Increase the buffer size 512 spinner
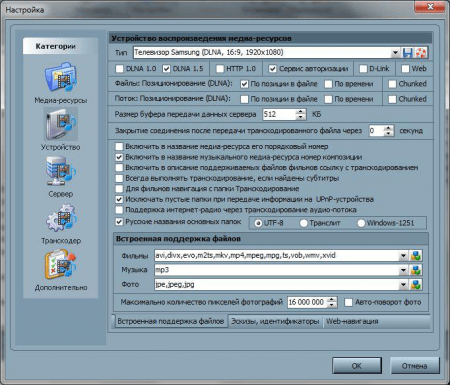450x385 pixels. pyautogui.click(x=301, y=112)
